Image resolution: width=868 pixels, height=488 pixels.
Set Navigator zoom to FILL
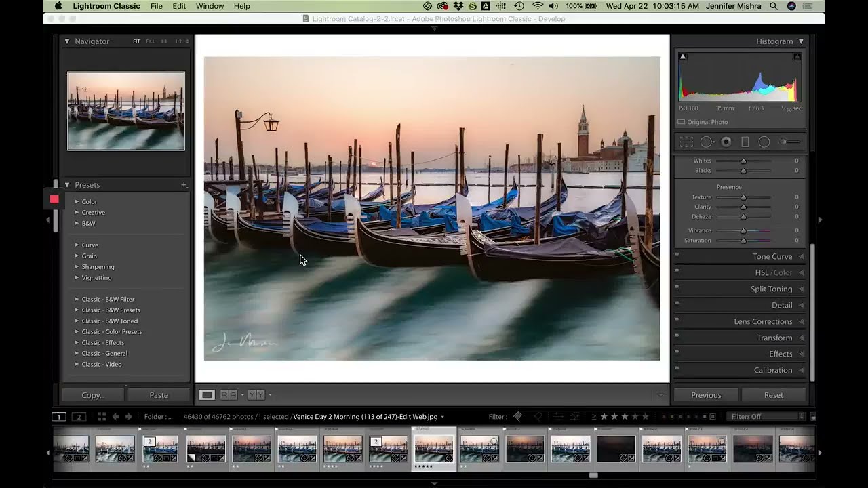click(150, 41)
